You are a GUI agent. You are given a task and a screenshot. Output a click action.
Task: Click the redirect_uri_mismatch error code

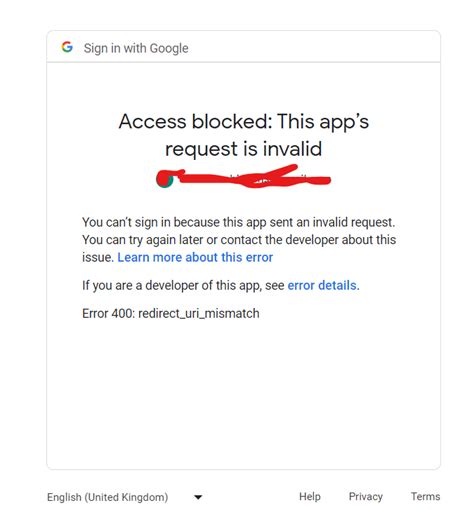[x=199, y=314]
